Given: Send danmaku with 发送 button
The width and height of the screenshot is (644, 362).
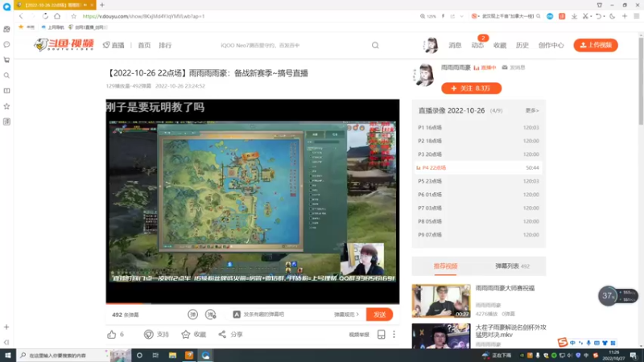Looking at the screenshot, I should pos(379,315).
